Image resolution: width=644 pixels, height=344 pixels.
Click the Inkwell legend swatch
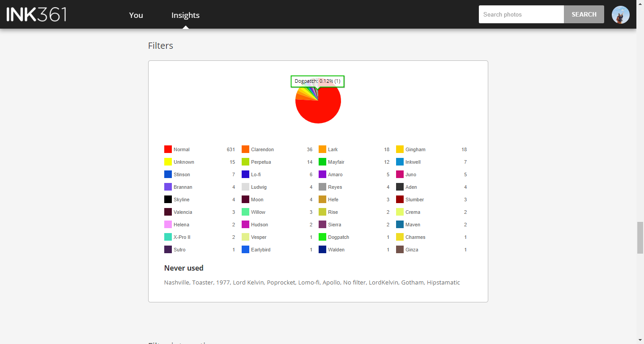point(400,162)
